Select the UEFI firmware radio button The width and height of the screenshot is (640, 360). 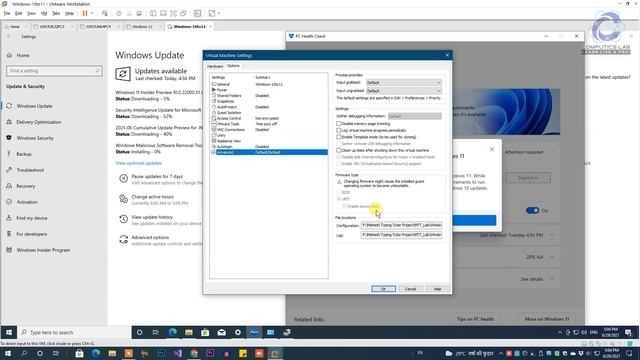click(x=339, y=199)
